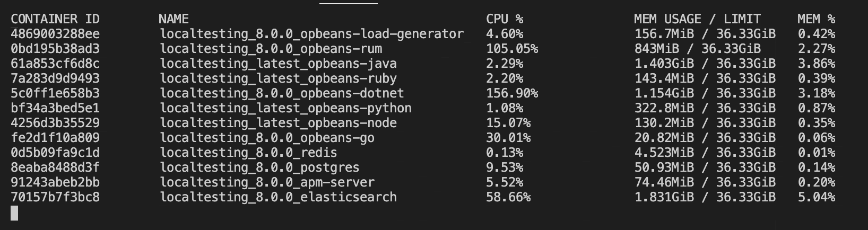Image resolution: width=868 pixels, height=230 pixels.
Task: Click the elasticsearch container name
Action: click(278, 197)
